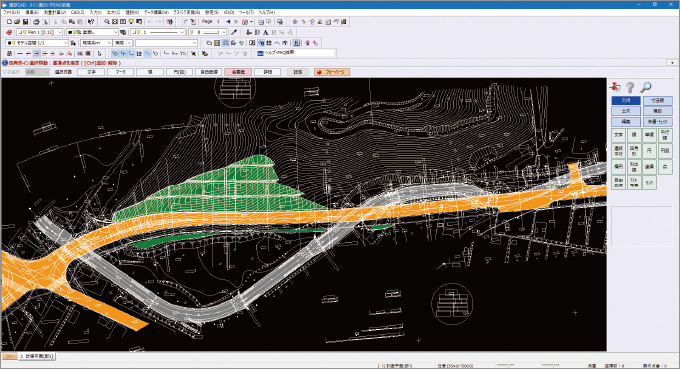
Task: Click the help FAQ search input field
Action: tap(299, 53)
